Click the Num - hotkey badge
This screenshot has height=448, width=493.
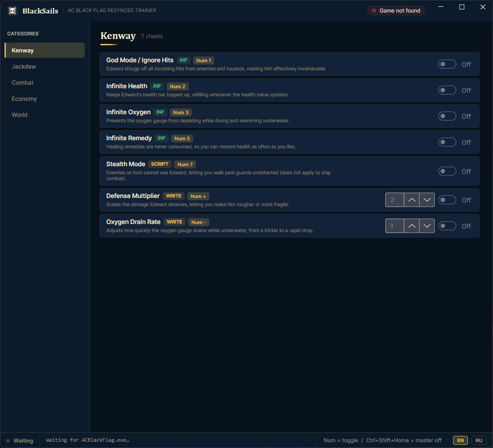(199, 222)
